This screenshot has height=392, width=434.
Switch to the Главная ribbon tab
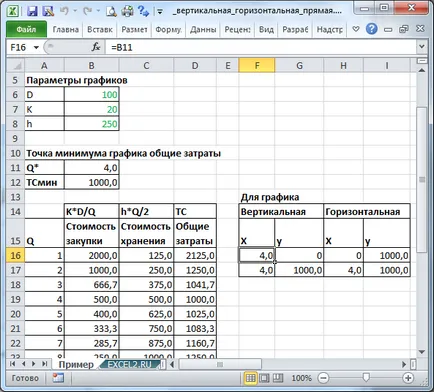point(66,30)
